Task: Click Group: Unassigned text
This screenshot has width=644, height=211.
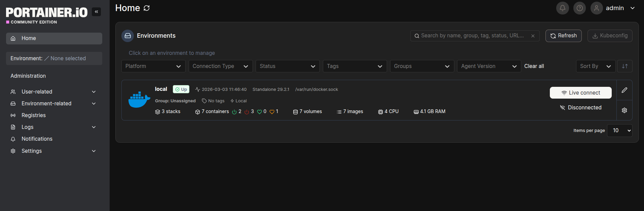Action: coord(175,101)
